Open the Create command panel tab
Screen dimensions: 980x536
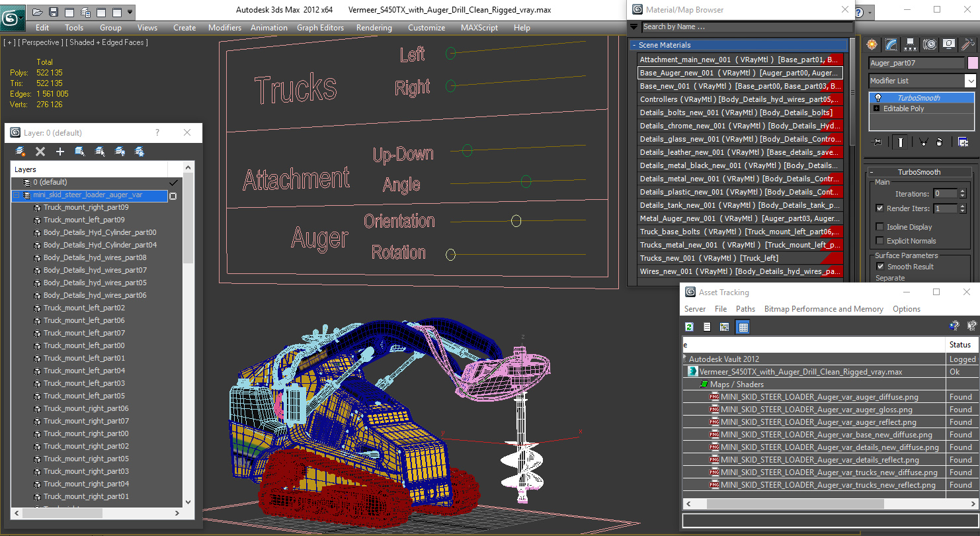coord(872,44)
